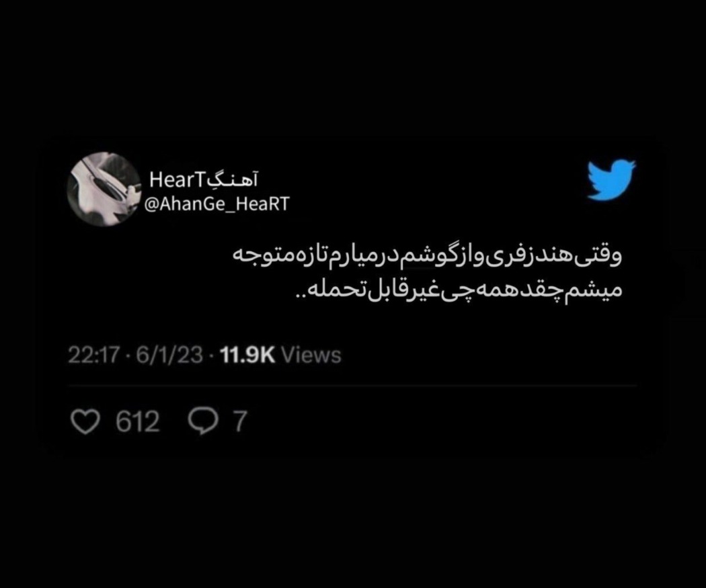
Task: Click the blue Twitter bird logo
Action: point(612,179)
